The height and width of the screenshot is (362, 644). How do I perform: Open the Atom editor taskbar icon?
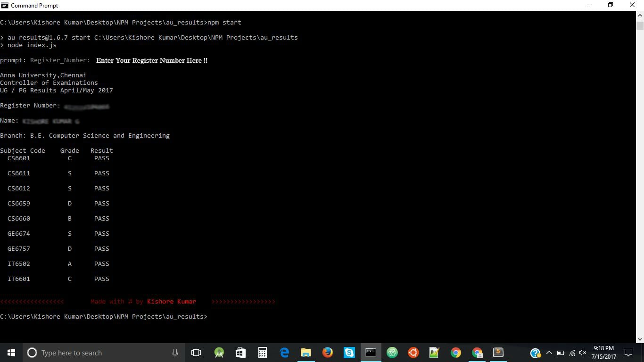pos(392,353)
